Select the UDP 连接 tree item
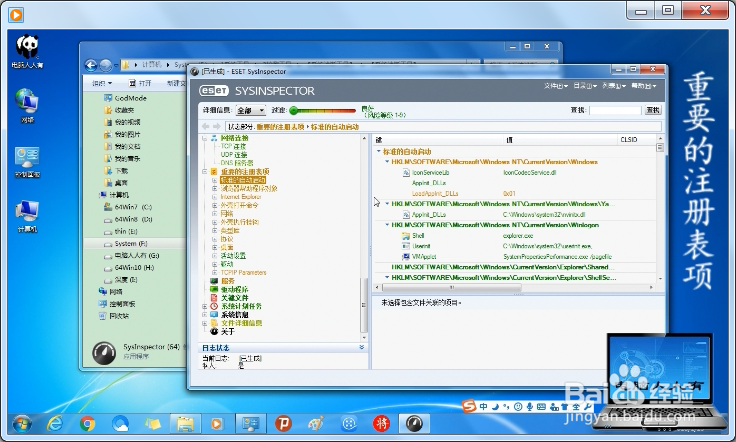This screenshot has width=736, height=442. pos(234,155)
